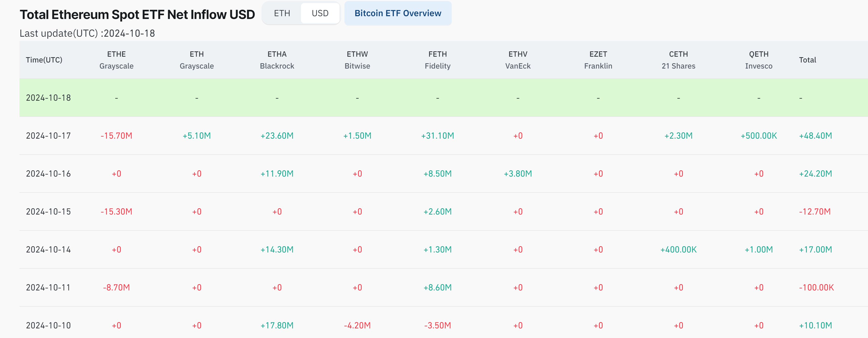Open the Bitcoin ETF Overview link
868x338 pixels.
point(398,13)
